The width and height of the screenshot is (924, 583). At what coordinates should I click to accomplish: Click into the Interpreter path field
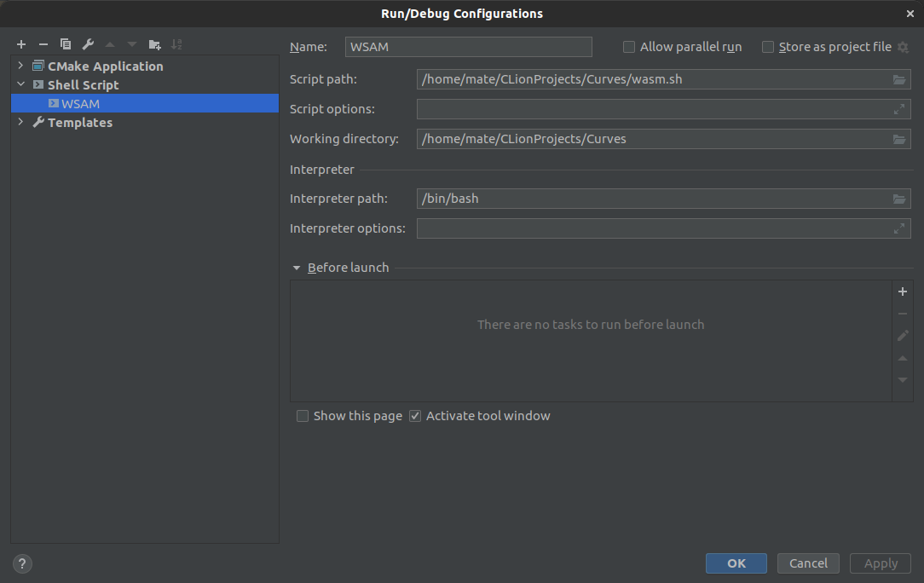tap(652, 199)
